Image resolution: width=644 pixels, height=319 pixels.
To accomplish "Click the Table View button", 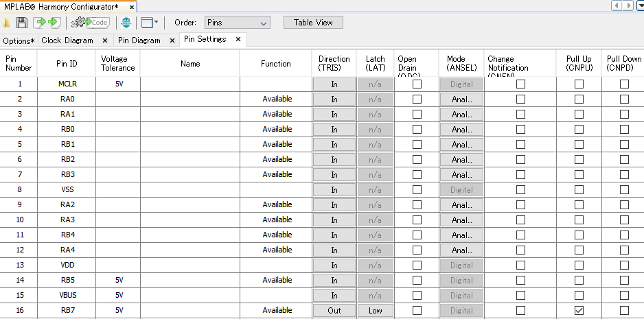I will pos(313,23).
